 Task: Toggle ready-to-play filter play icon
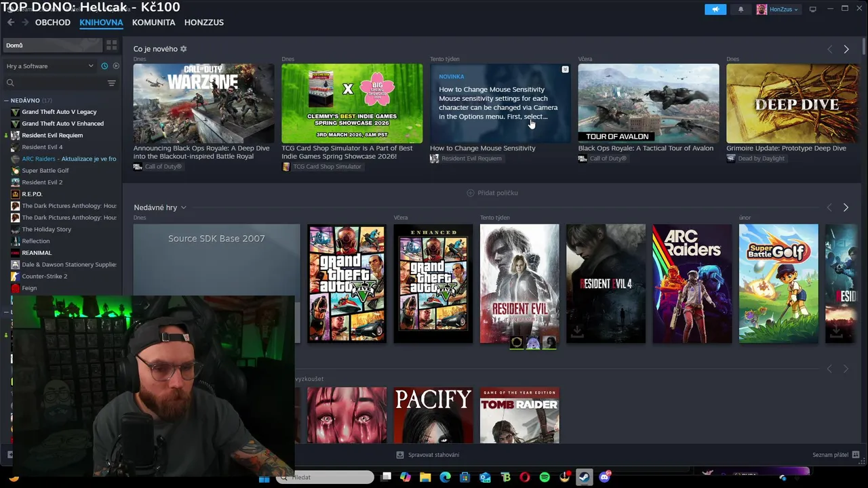pyautogui.click(x=116, y=66)
